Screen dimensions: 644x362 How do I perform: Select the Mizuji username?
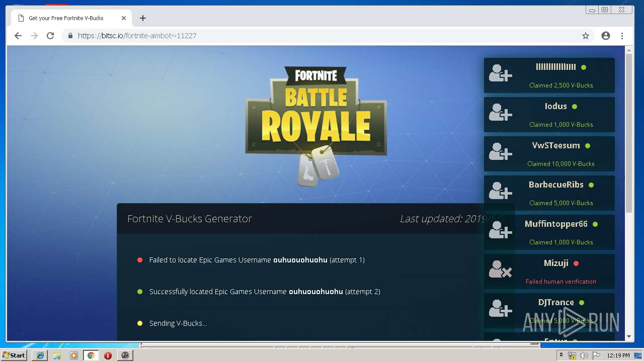(556, 263)
